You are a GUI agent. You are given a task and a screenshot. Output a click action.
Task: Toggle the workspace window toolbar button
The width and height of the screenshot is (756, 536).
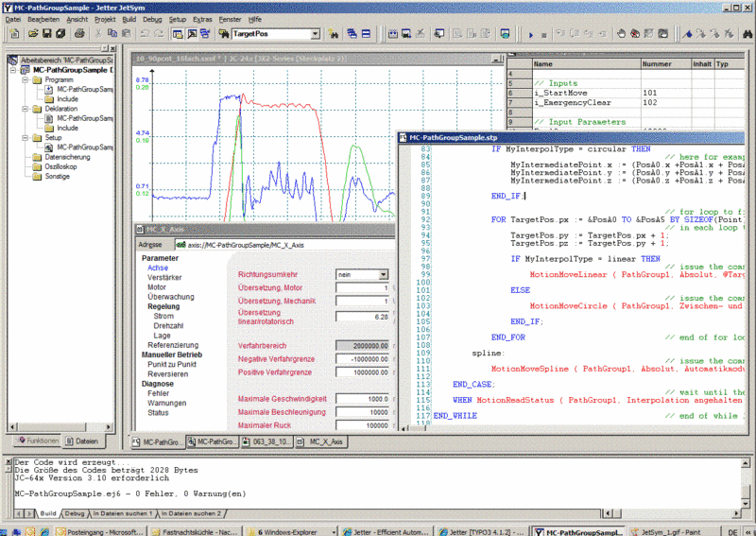click(x=178, y=34)
